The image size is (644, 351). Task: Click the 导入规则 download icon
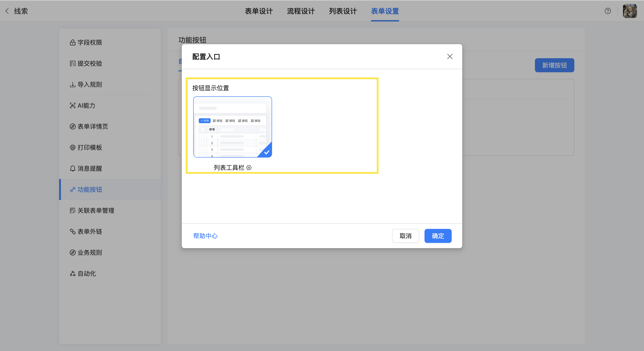[73, 84]
